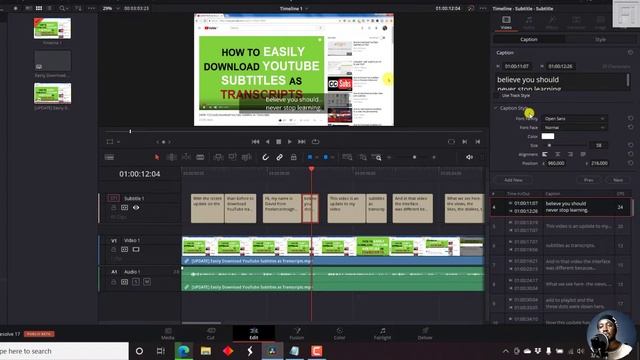Activate the Dynamic Trim tool
Image resolution: width=640 pixels, height=360 pixels.
[x=186, y=157]
